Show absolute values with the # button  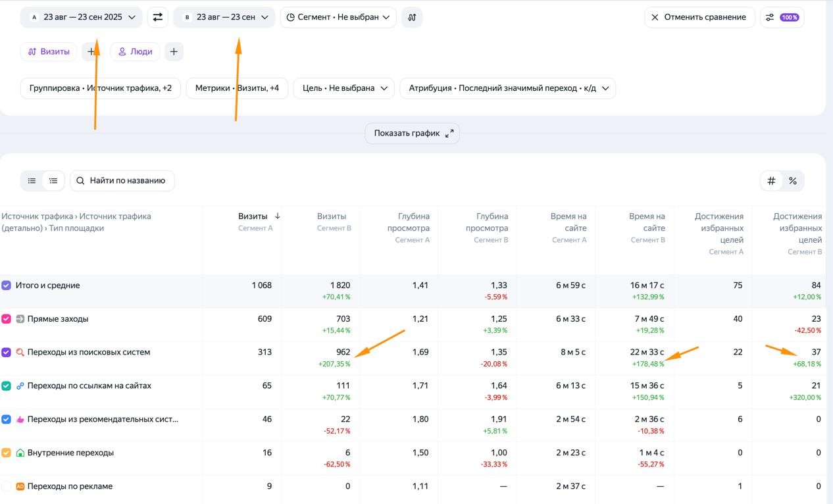pyautogui.click(x=772, y=181)
